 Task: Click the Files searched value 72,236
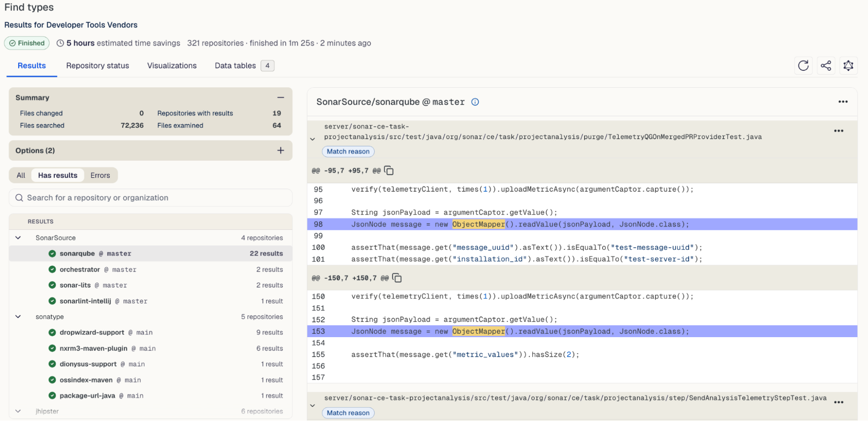132,126
